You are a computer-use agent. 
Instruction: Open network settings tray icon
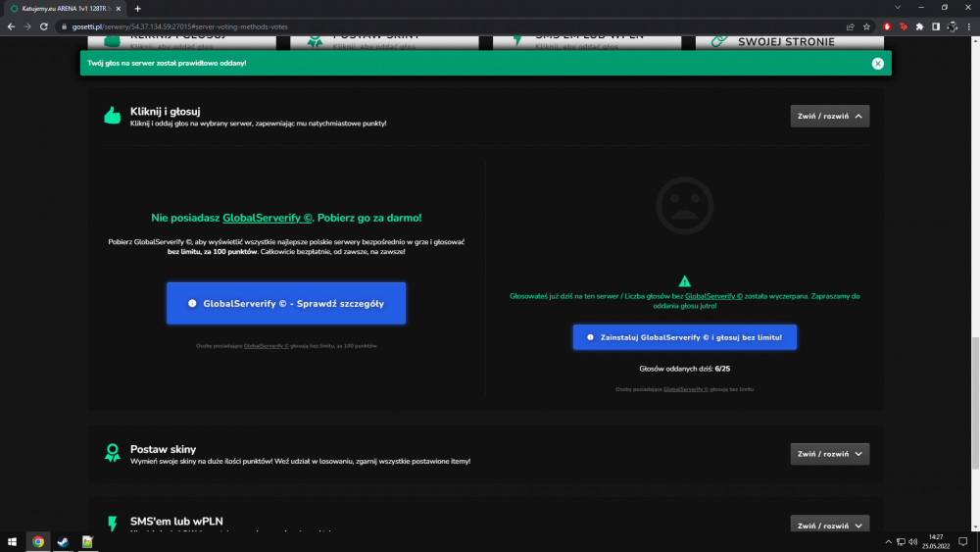pos(901,542)
